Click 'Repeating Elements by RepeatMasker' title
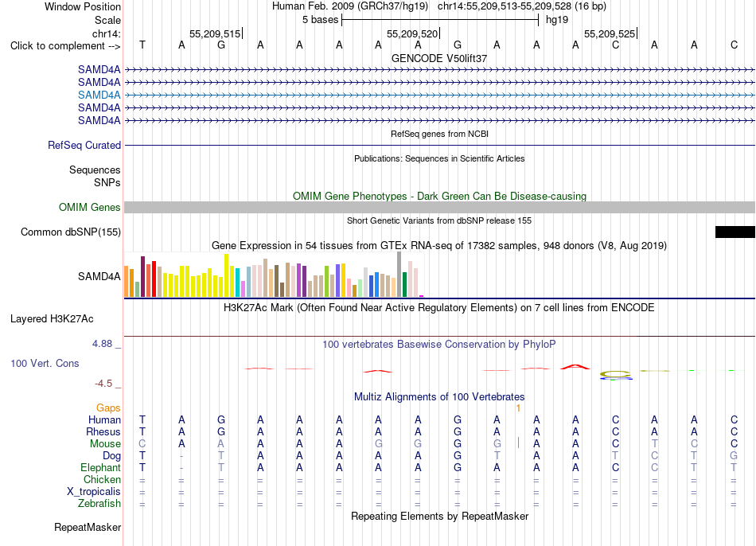 coord(439,517)
